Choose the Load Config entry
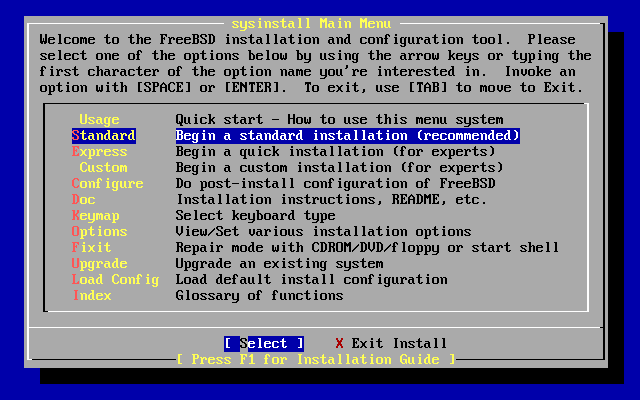Image resolution: width=640 pixels, height=400 pixels. pos(116,280)
